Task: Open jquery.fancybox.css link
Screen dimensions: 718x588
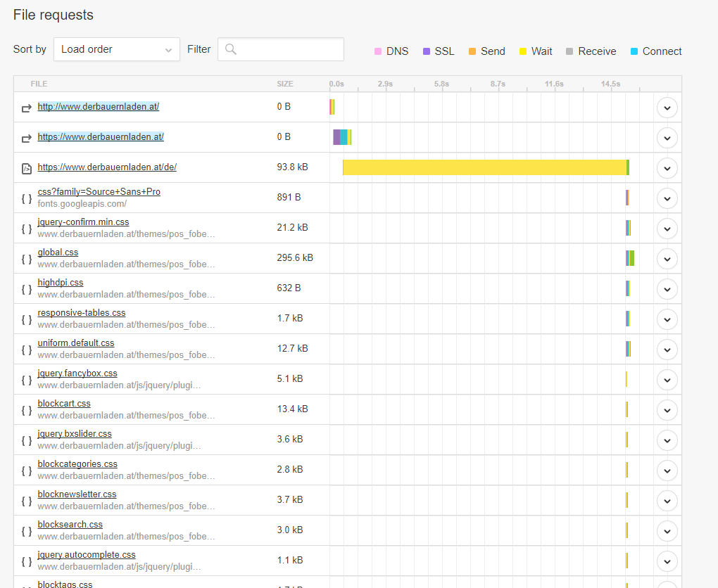Action: point(77,373)
